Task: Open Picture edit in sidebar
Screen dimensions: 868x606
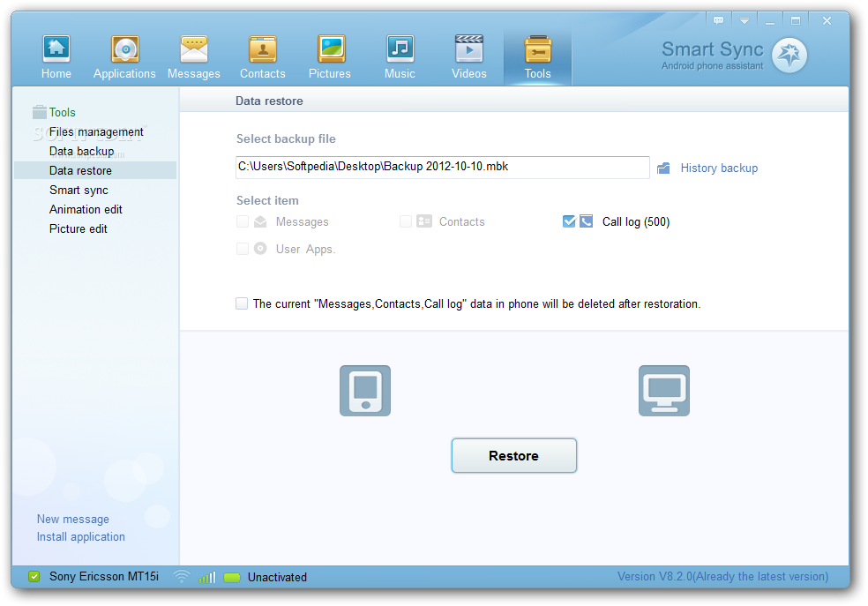Action: (78, 228)
